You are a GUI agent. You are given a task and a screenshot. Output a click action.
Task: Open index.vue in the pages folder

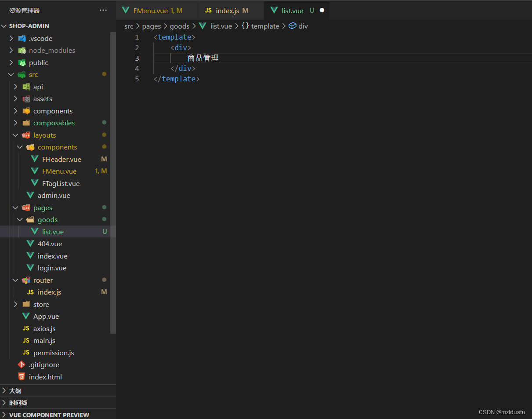point(55,256)
